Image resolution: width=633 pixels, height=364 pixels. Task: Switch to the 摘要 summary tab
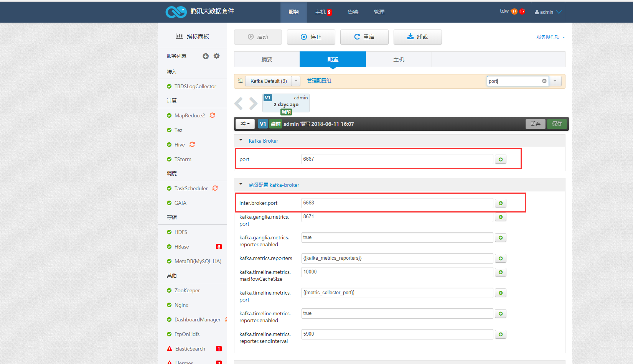(x=267, y=59)
